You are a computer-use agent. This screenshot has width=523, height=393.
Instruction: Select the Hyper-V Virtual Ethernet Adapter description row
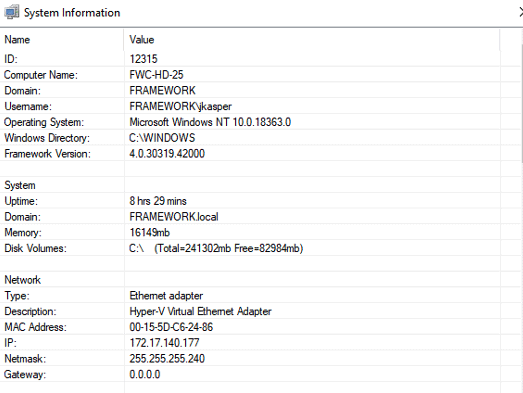pos(250,311)
